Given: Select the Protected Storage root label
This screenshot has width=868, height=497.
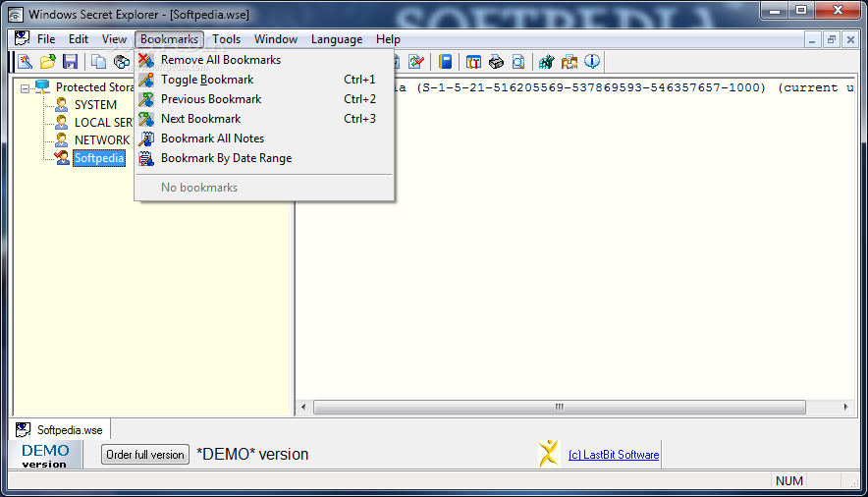Looking at the screenshot, I should coord(94,86).
